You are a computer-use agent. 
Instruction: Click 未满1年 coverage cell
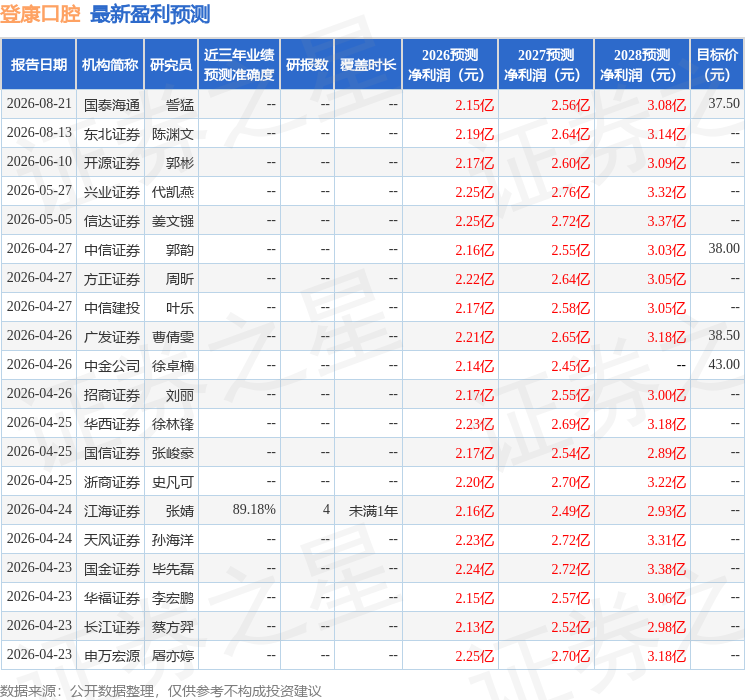[373, 511]
